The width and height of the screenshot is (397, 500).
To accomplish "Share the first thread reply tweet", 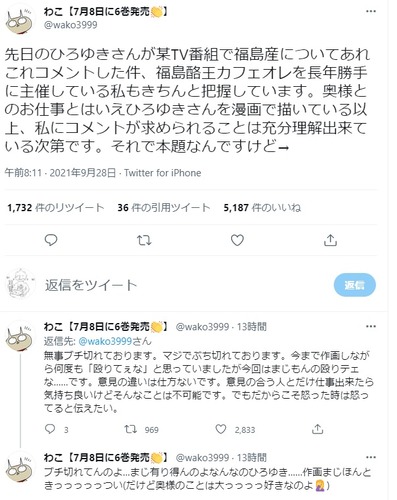I will click(317, 429).
